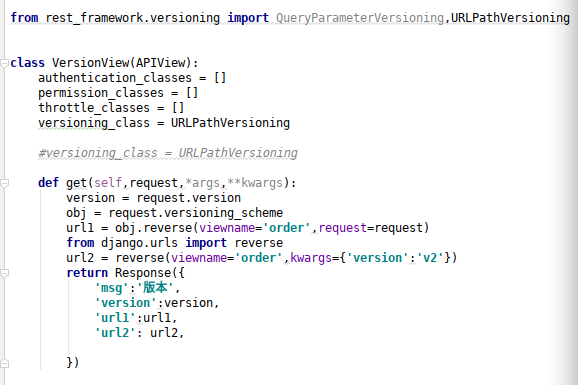This screenshot has height=385, width=578.
Task: Click the '**kwargs' parameter
Action: (x=255, y=183)
